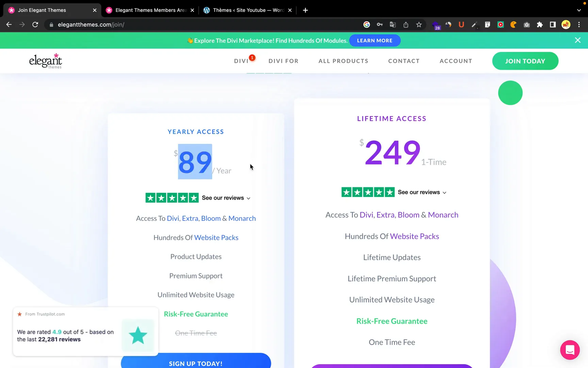Click the JOIN TODAY button
Screen dimensions: 588x368
click(525, 61)
